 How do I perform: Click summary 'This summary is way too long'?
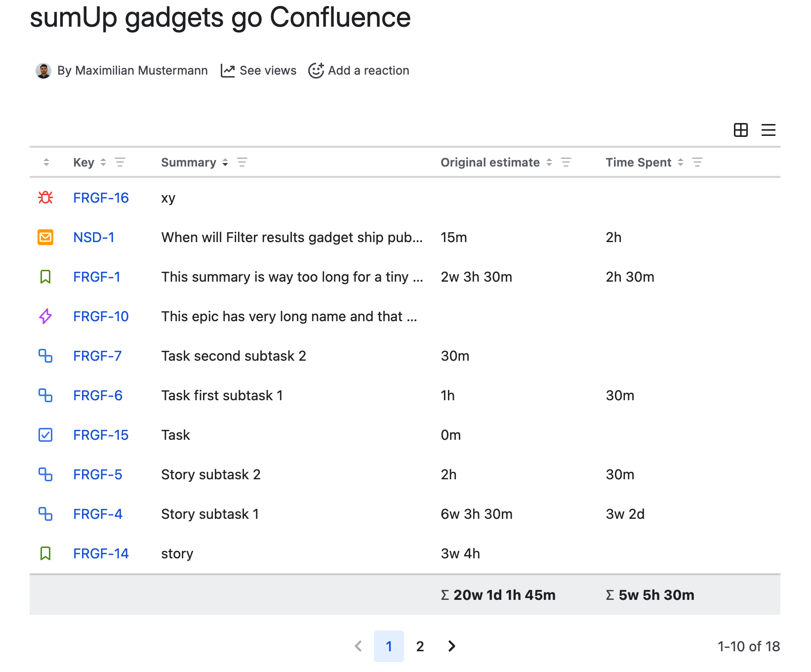coord(292,277)
